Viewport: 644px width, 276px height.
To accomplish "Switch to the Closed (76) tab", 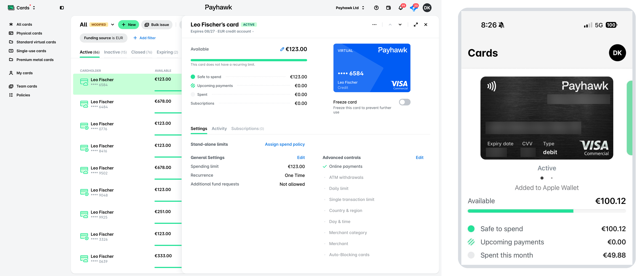I will point(142,52).
